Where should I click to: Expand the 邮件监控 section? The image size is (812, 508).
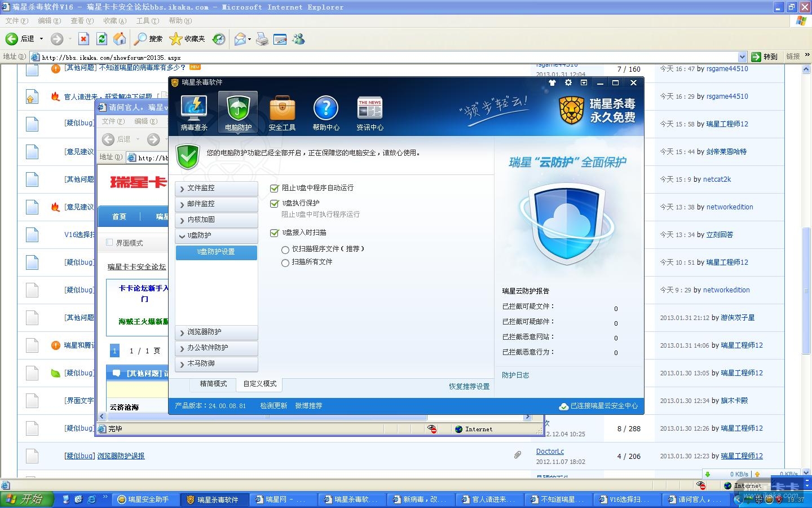point(217,204)
